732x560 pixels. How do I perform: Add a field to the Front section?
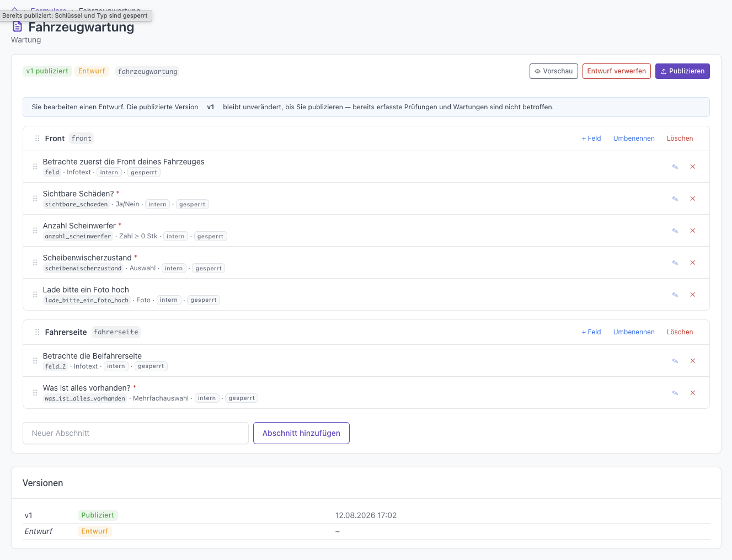[591, 138]
